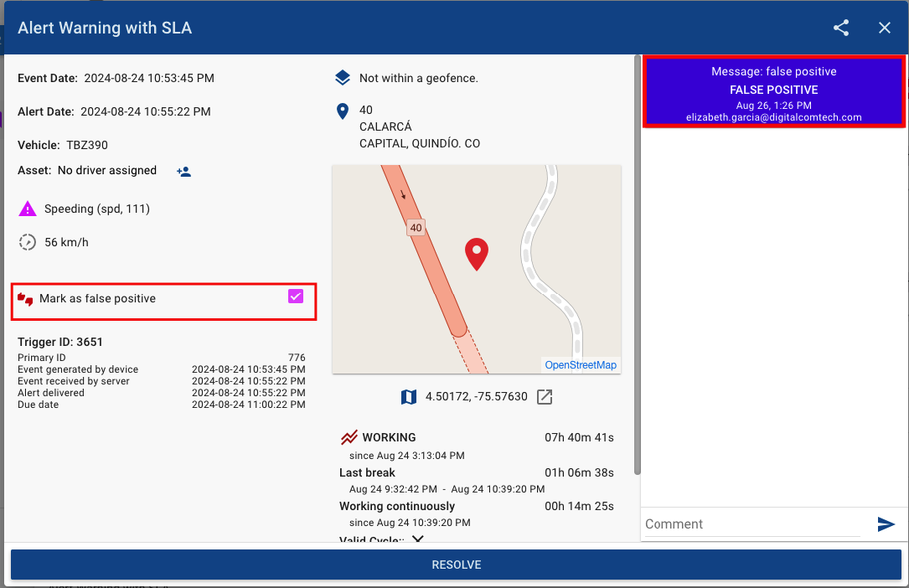Click the assign driver icon beside Asset

pos(183,172)
